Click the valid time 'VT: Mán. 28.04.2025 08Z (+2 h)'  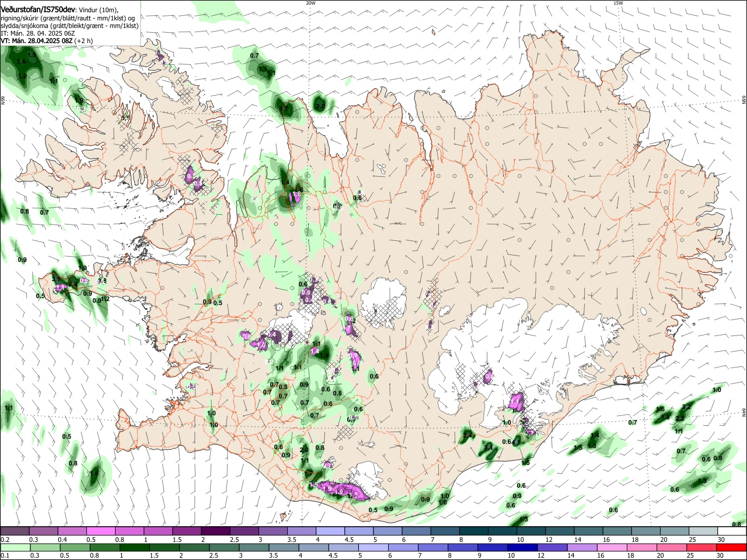click(47, 41)
